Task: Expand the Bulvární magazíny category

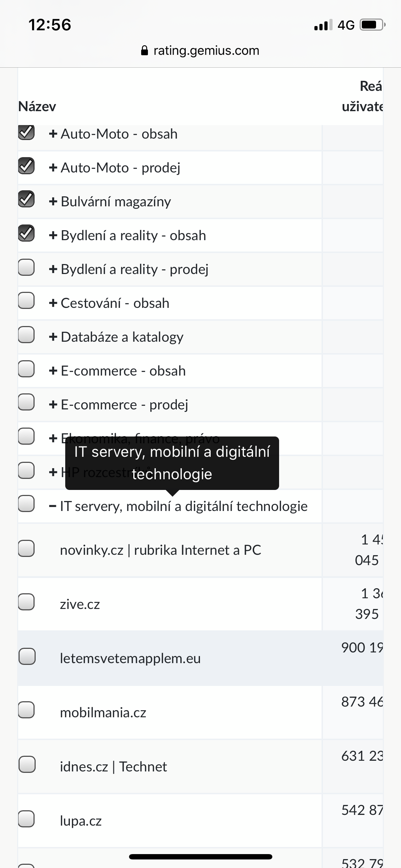Action: click(53, 202)
